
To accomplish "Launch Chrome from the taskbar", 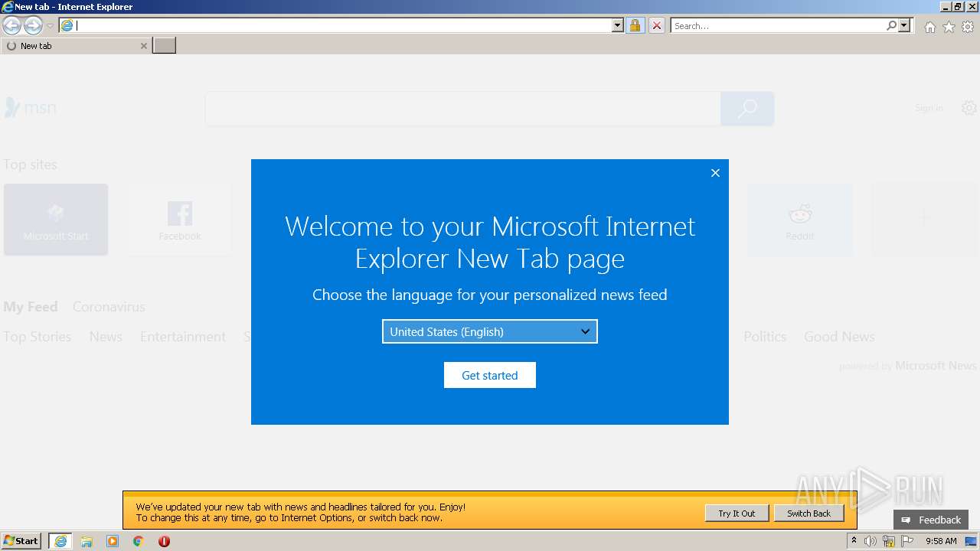I will [x=139, y=541].
